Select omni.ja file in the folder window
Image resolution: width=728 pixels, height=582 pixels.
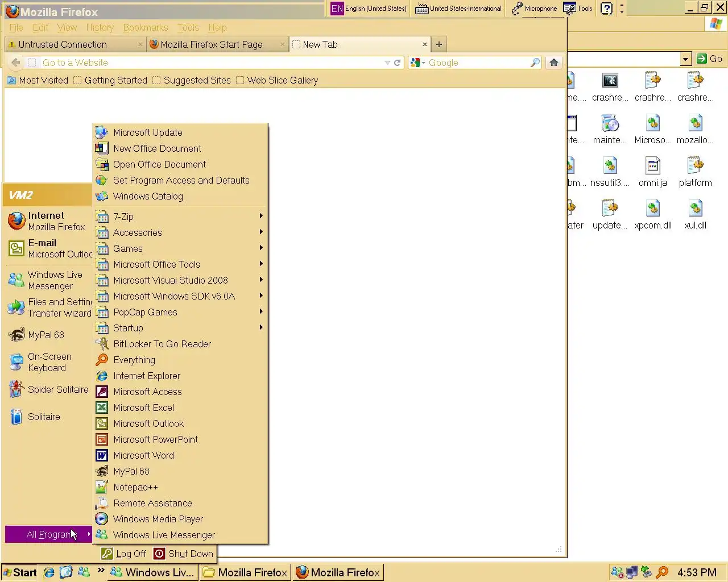coord(652,172)
